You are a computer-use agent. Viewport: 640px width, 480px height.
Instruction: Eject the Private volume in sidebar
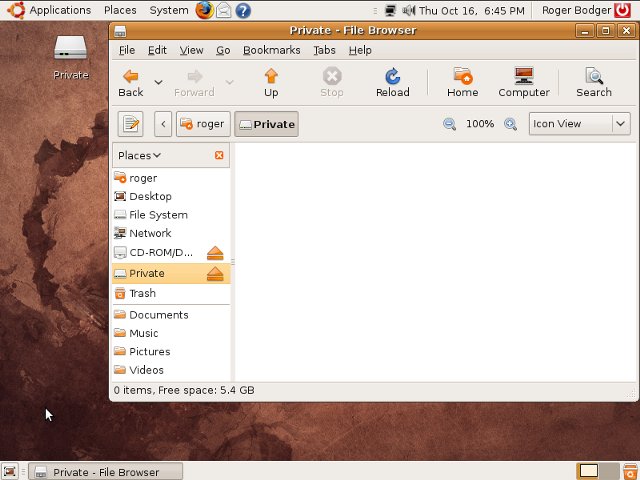215,273
